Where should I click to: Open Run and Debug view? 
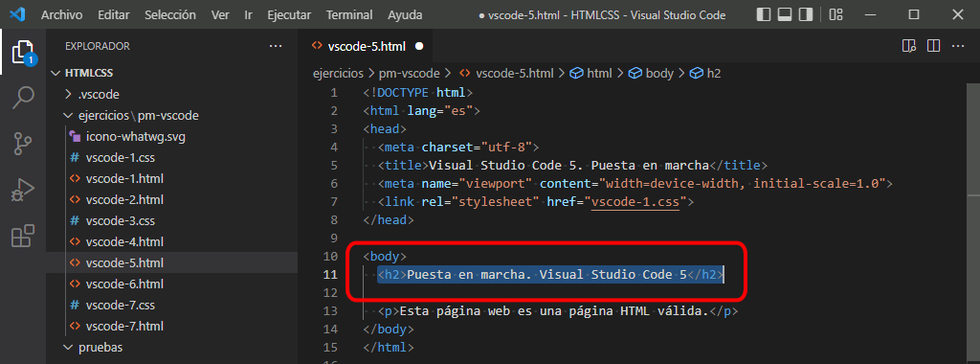pos(23,190)
